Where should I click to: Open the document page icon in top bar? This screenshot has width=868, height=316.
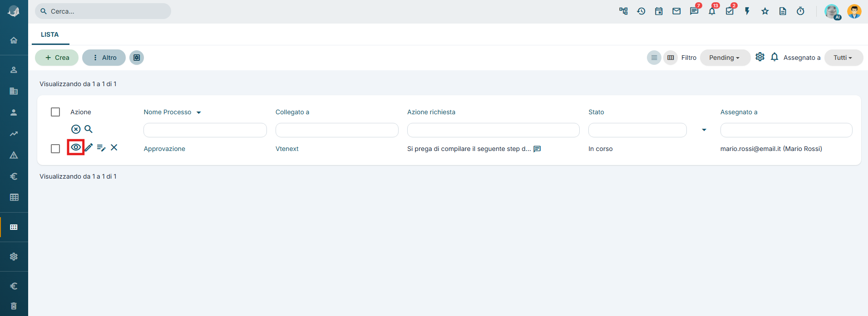[783, 11]
